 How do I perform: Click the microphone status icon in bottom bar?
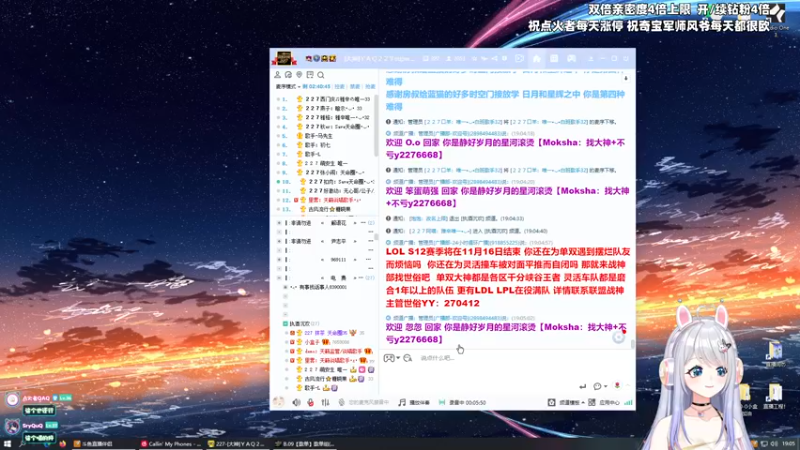click(x=342, y=403)
